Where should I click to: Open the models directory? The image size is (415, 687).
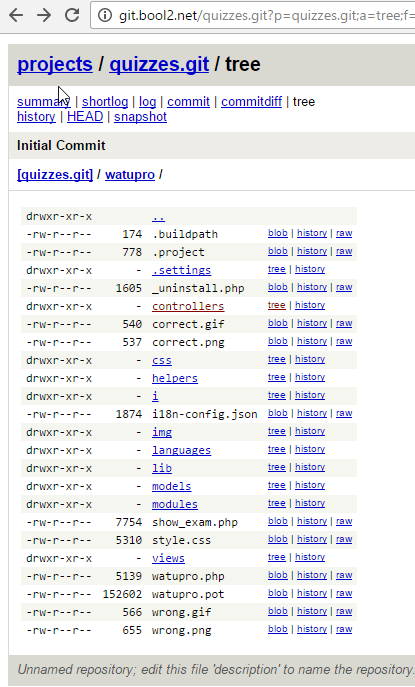point(171,486)
